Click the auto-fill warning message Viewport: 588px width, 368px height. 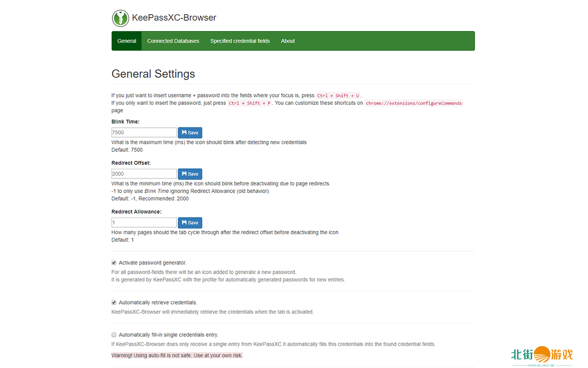177,356
